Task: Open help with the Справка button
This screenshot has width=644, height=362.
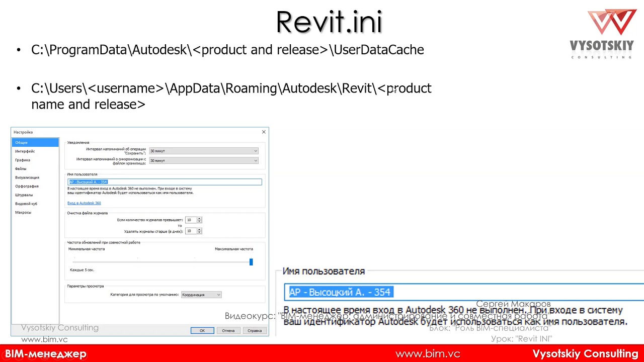Action: pyautogui.click(x=255, y=330)
